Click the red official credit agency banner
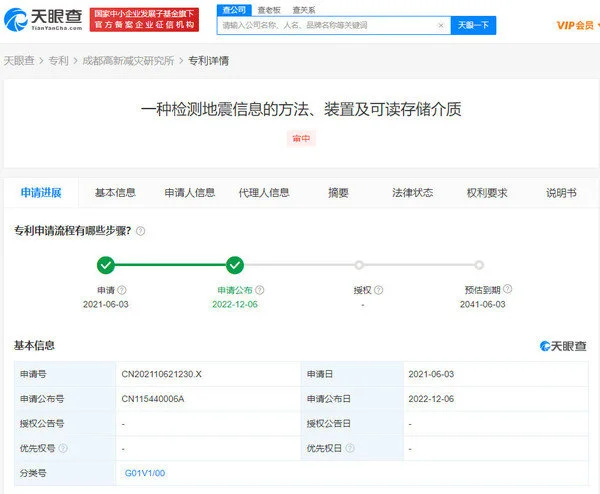This screenshot has width=600, height=494. tap(144, 20)
